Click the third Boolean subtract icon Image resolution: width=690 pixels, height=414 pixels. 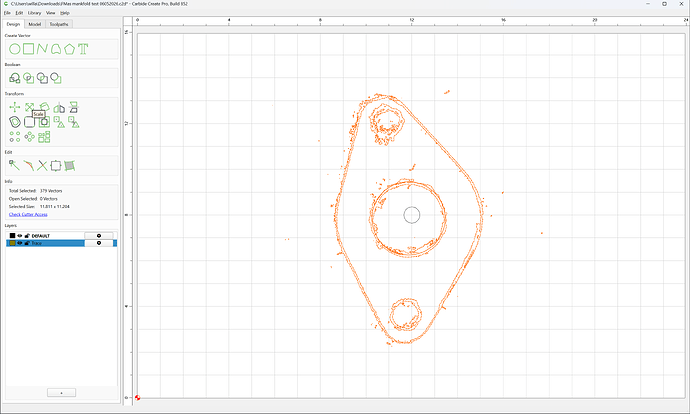click(x=42, y=78)
